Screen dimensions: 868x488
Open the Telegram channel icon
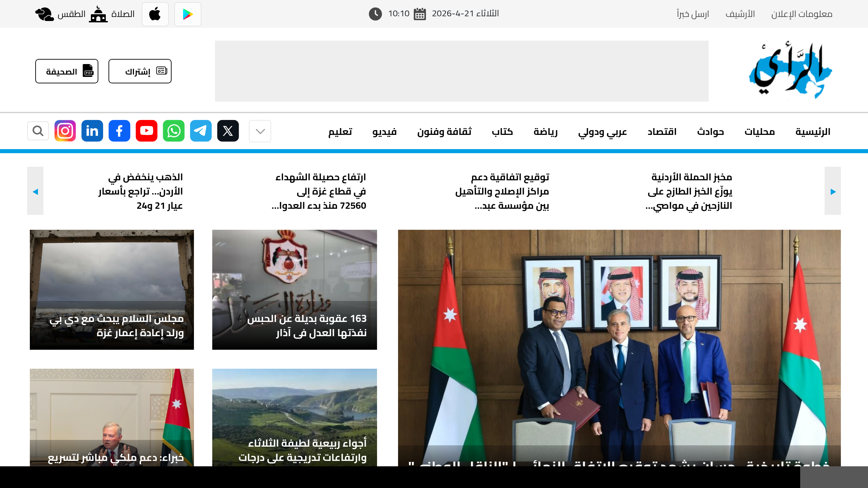[201, 131]
